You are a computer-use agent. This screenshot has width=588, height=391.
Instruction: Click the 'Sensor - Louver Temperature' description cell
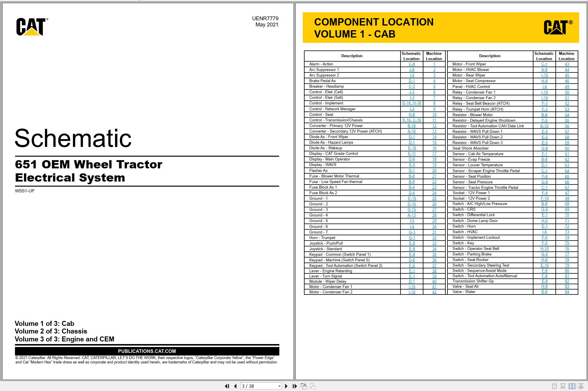[x=490, y=165]
